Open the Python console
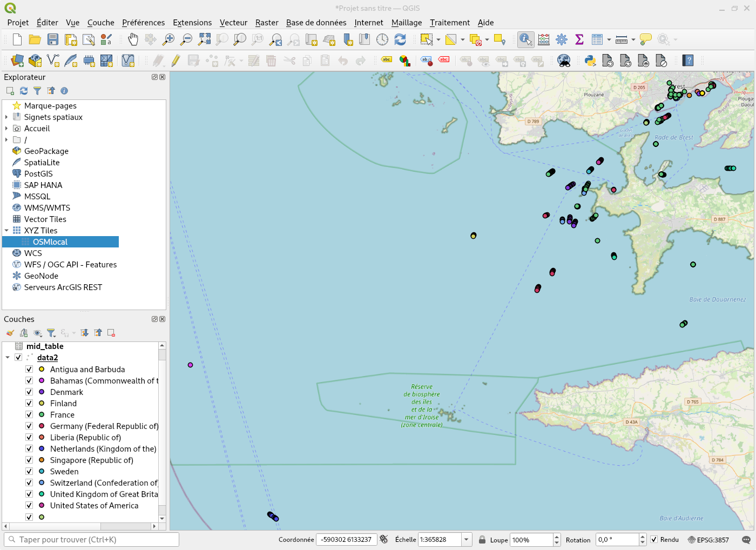This screenshot has height=550, width=756. [590, 61]
